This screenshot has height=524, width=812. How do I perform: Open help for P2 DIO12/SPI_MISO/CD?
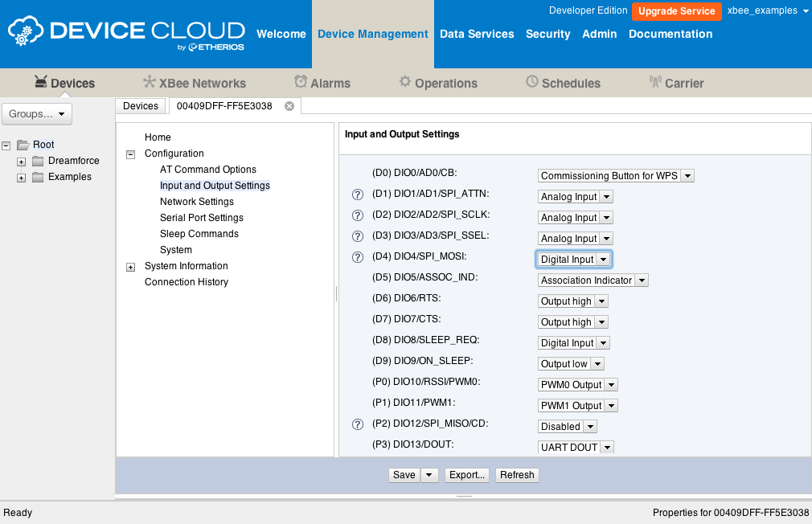point(358,424)
